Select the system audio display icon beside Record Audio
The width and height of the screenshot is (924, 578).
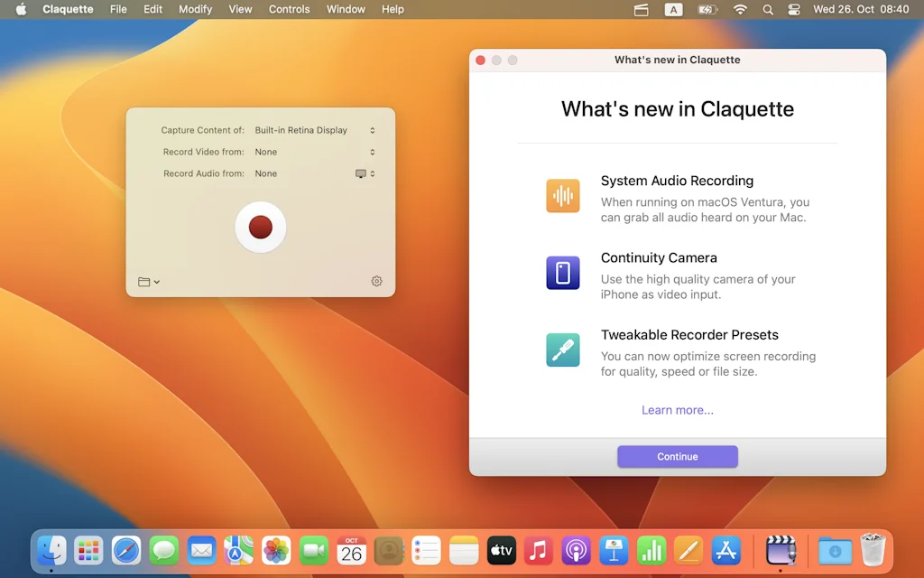tap(359, 173)
